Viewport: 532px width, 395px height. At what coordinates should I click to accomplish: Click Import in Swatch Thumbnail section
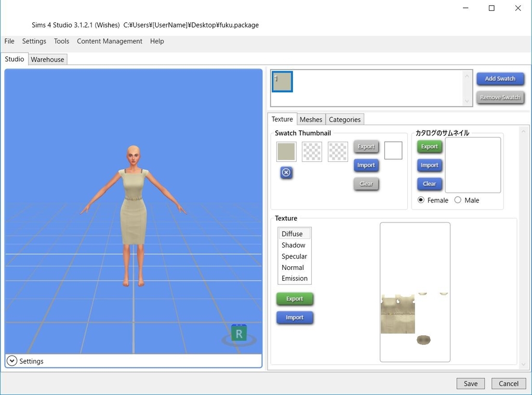pyautogui.click(x=366, y=165)
